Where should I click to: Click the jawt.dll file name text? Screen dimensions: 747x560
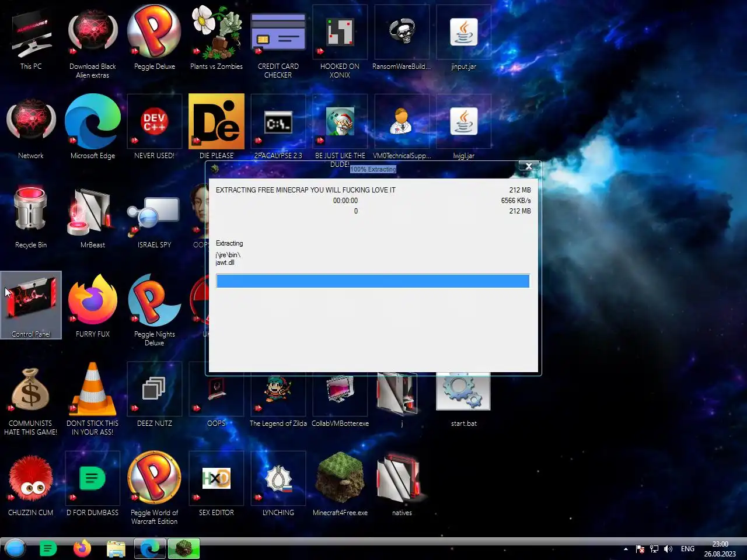(x=225, y=262)
